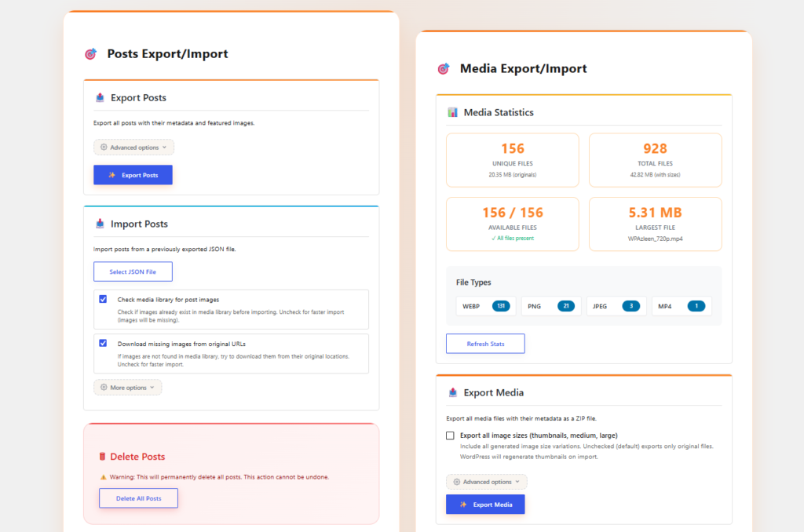Screen dimensions: 804x532
Task: Click the 1 count badge for MP4
Action: tap(696, 307)
